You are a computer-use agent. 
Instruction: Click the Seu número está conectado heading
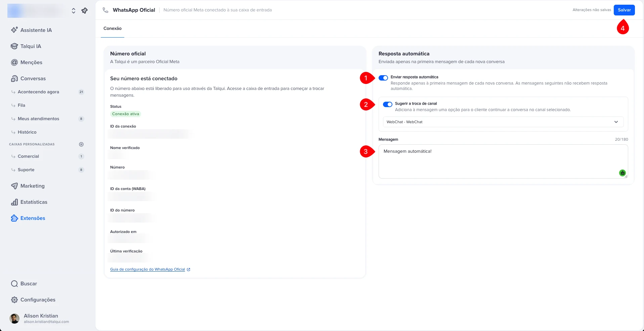144,79
